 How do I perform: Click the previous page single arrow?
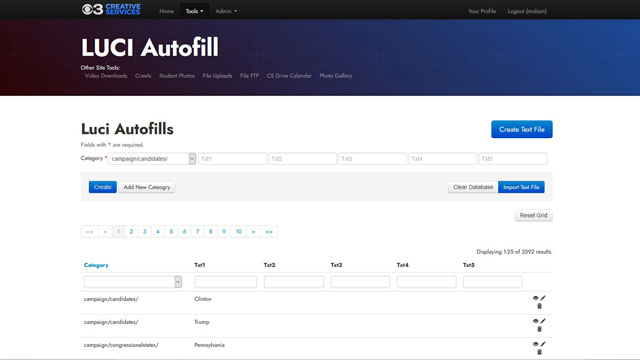click(x=105, y=231)
